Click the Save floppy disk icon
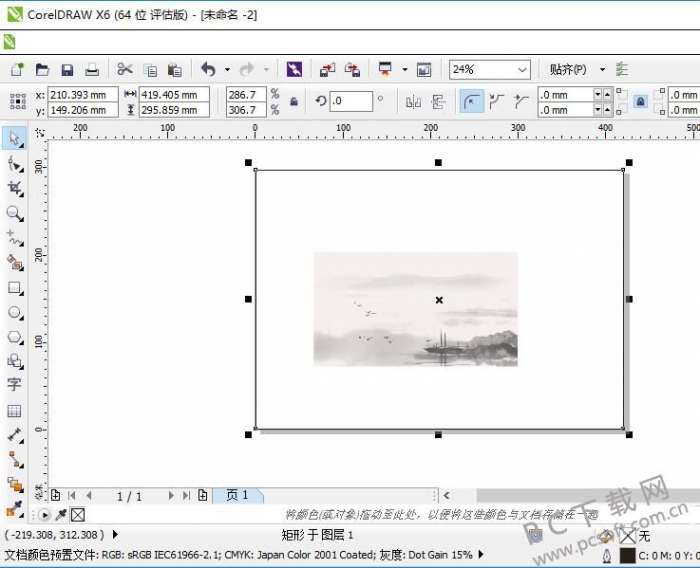 [67, 69]
